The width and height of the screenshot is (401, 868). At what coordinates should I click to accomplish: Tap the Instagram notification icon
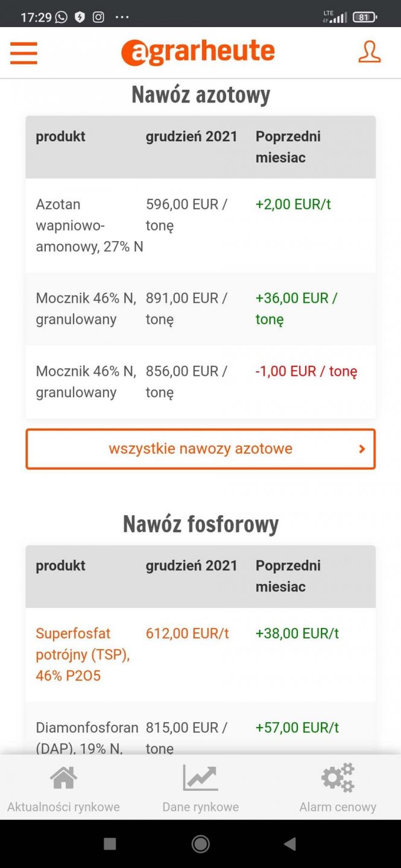98,17
